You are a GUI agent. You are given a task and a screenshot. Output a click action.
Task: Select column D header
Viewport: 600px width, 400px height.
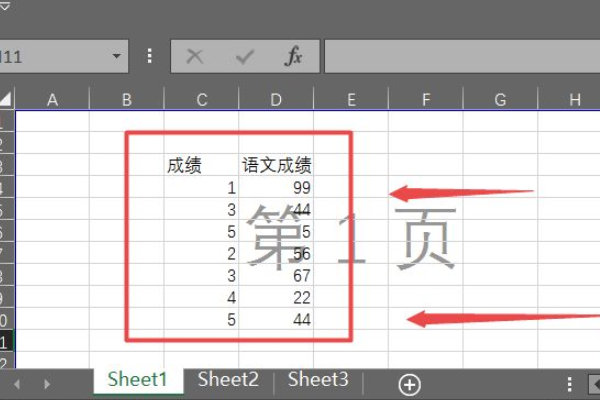click(x=276, y=99)
